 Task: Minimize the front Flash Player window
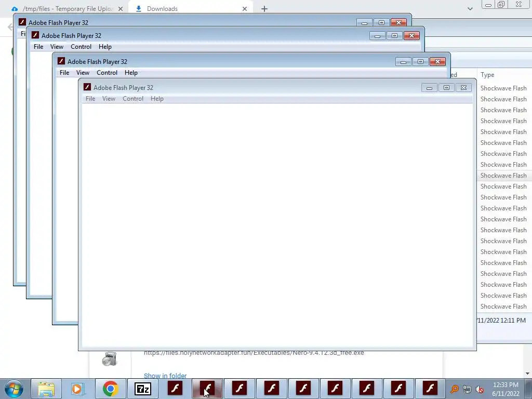point(429,87)
